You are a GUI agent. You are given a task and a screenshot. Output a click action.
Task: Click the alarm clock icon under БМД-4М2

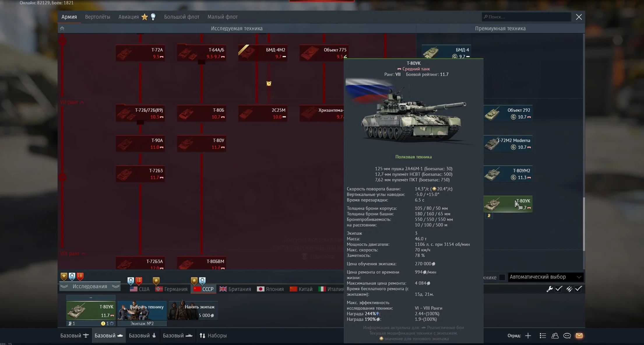point(269,84)
